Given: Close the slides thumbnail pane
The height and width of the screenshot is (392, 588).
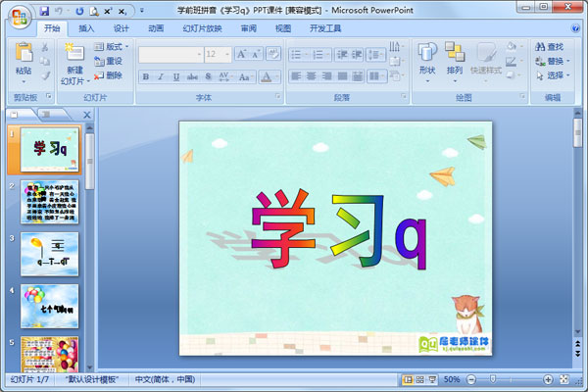Looking at the screenshot, I should click(86, 115).
